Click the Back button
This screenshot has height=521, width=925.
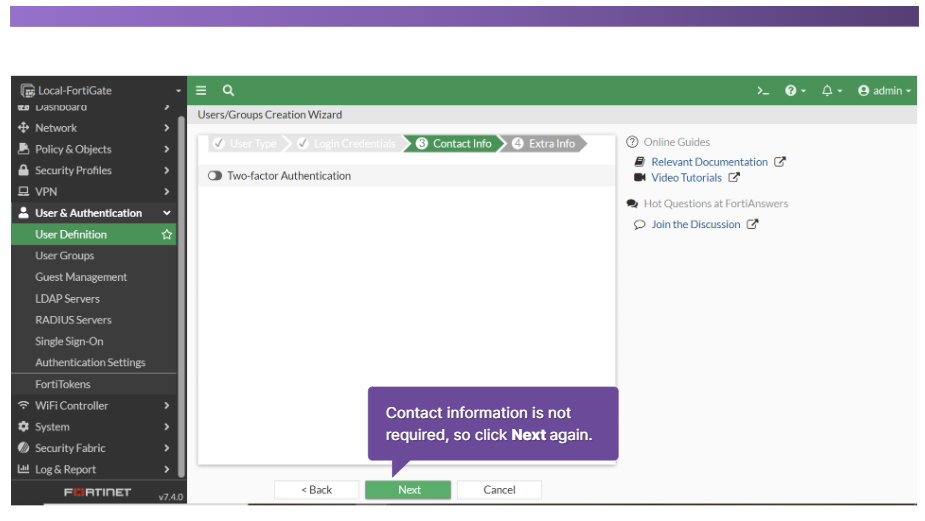tap(316, 490)
